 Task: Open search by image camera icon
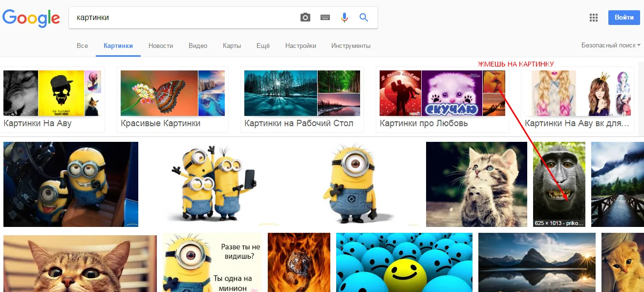coord(305,17)
